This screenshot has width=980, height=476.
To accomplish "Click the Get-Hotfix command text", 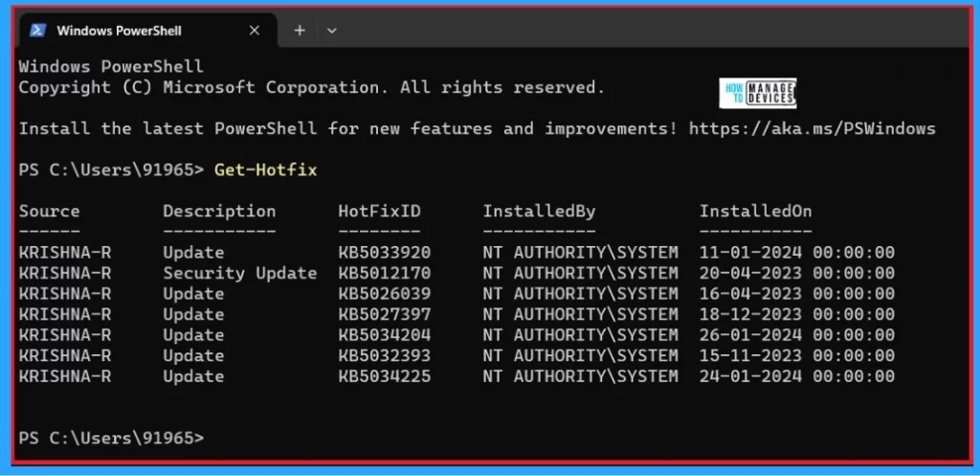I will pos(266,170).
